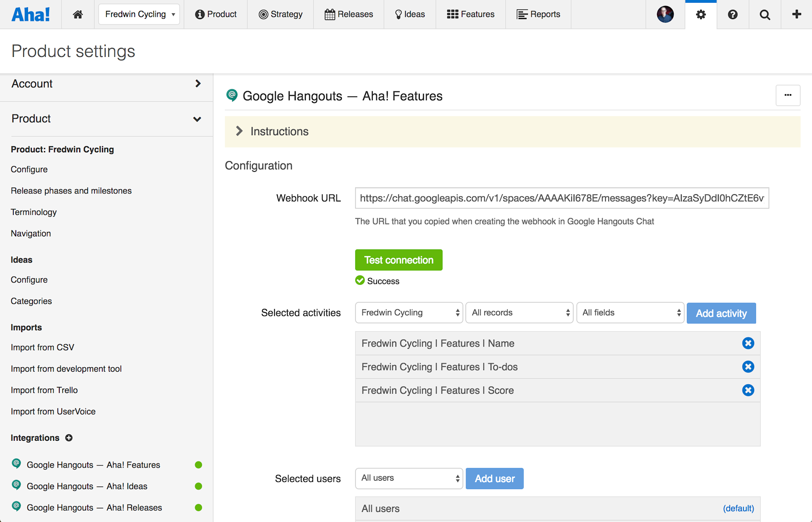The image size is (812, 522).
Task: Open the Releases menu
Action: click(x=349, y=15)
